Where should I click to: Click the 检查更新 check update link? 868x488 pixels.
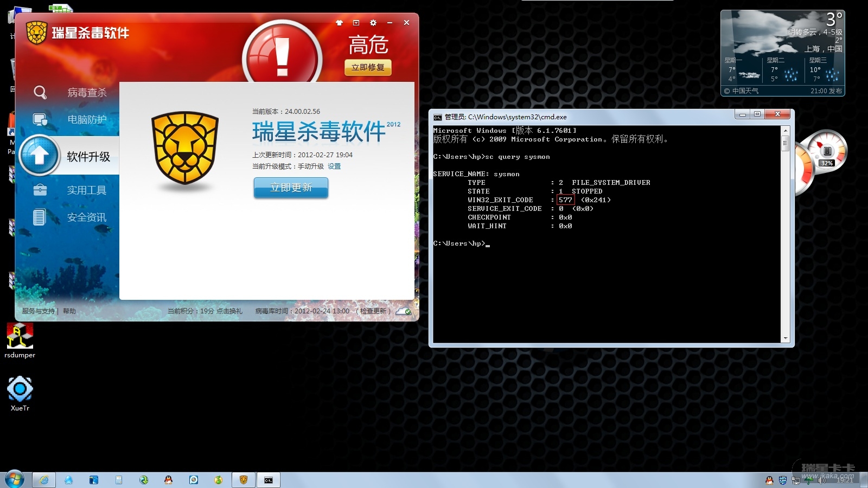(373, 311)
